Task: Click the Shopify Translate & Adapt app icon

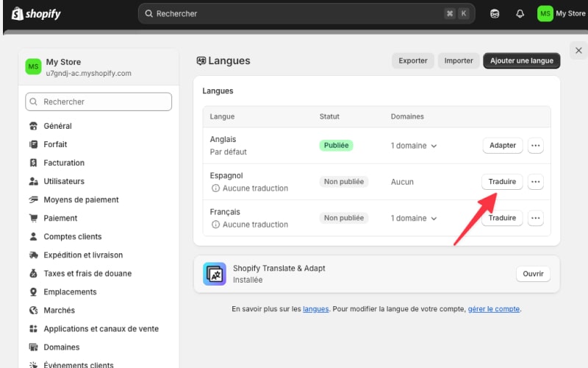Action: click(215, 275)
